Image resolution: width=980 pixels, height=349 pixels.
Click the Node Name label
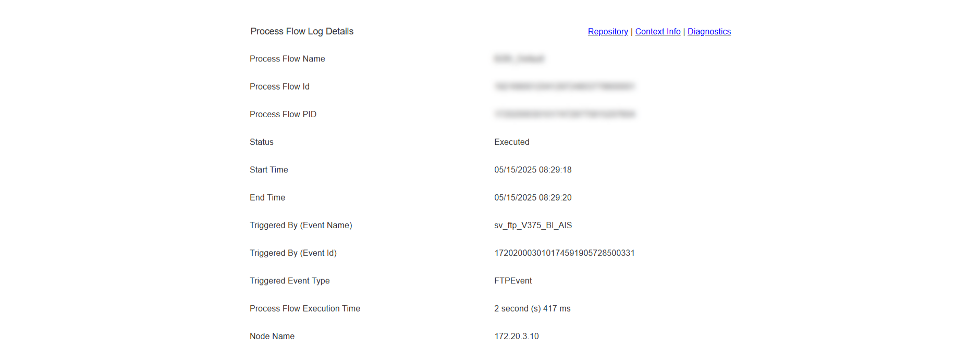(x=272, y=336)
